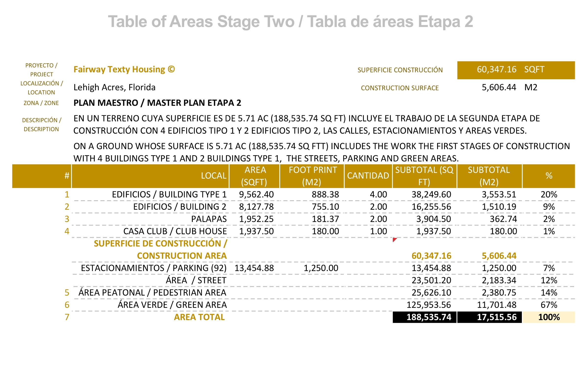Image resolution: width=588 pixels, height=368 pixels.
Task: Select the CASA CLUB / CLUB HOUSE cell
Action: click(x=175, y=231)
